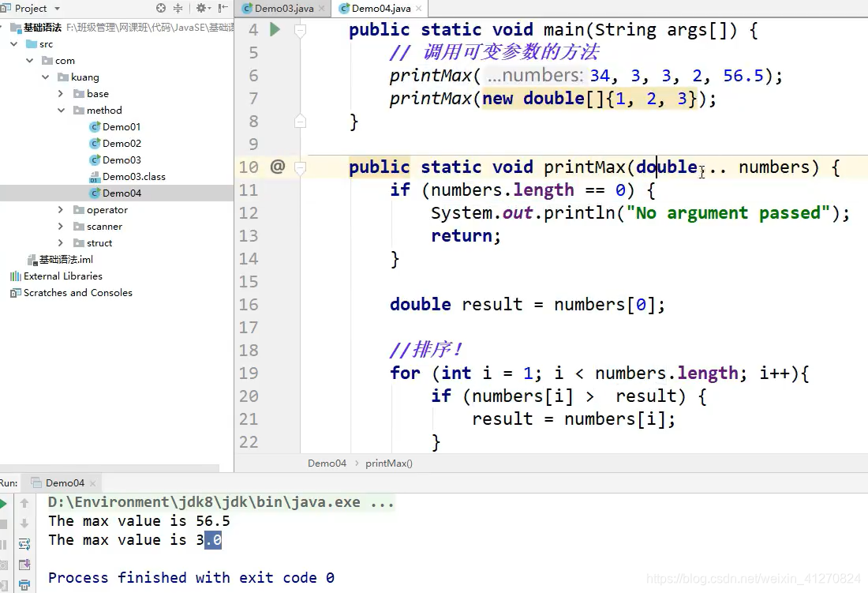Rerun Demo04 with the green play button

(3, 503)
